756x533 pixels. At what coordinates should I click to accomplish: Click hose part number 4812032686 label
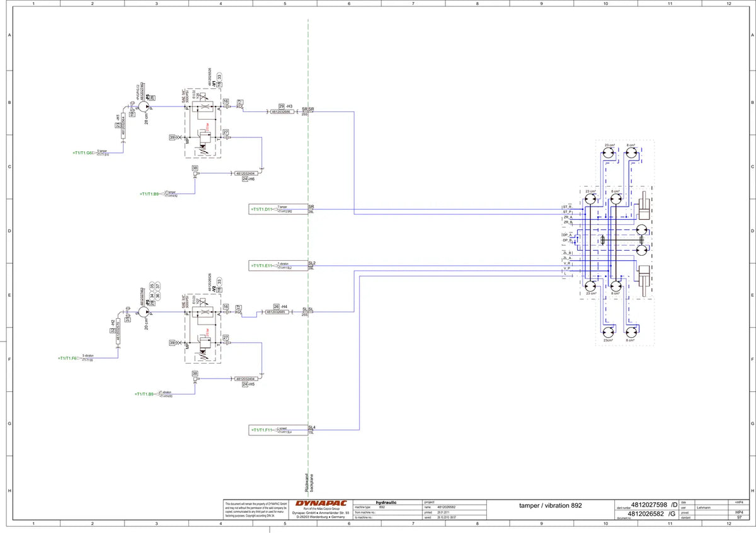(281, 112)
